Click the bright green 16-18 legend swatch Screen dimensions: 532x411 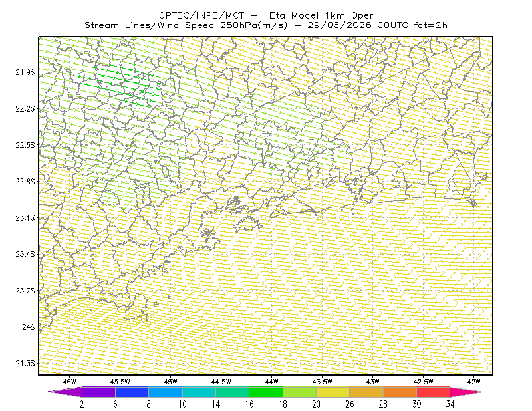266,392
